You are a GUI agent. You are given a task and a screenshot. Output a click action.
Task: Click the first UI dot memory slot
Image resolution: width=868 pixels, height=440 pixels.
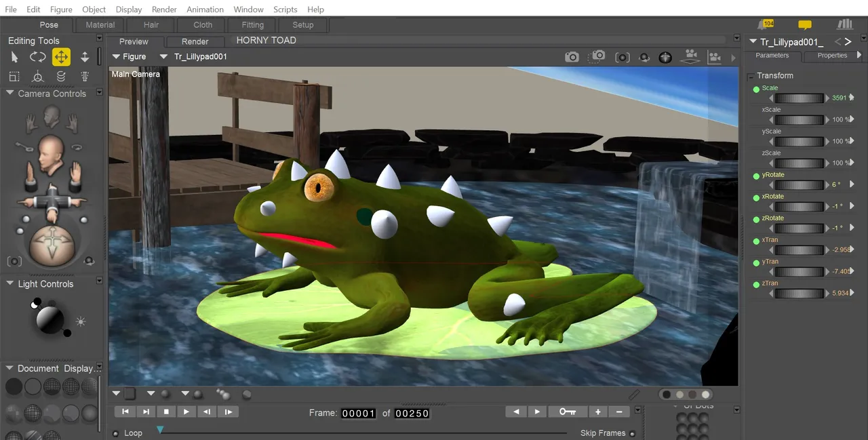point(682,419)
